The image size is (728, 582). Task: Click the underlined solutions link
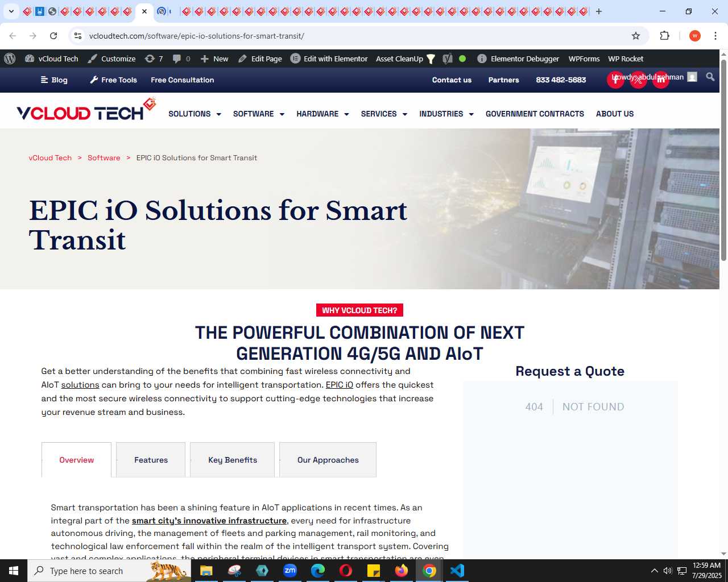pyautogui.click(x=80, y=385)
